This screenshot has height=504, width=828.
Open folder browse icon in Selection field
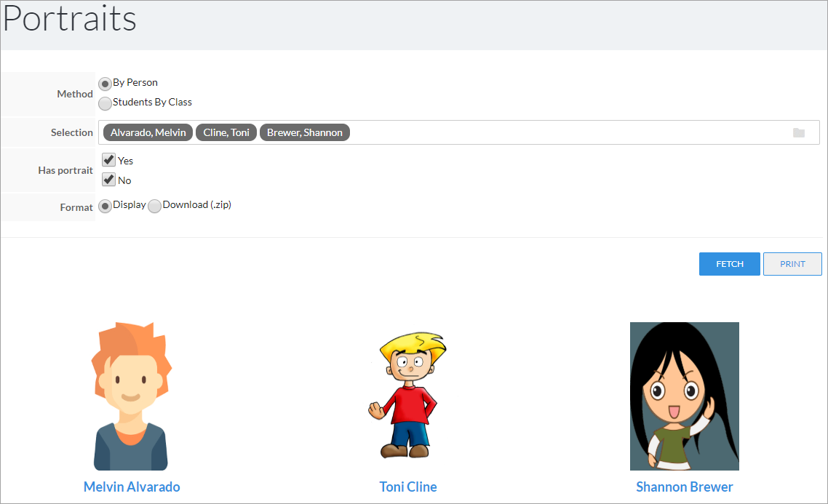coord(798,132)
